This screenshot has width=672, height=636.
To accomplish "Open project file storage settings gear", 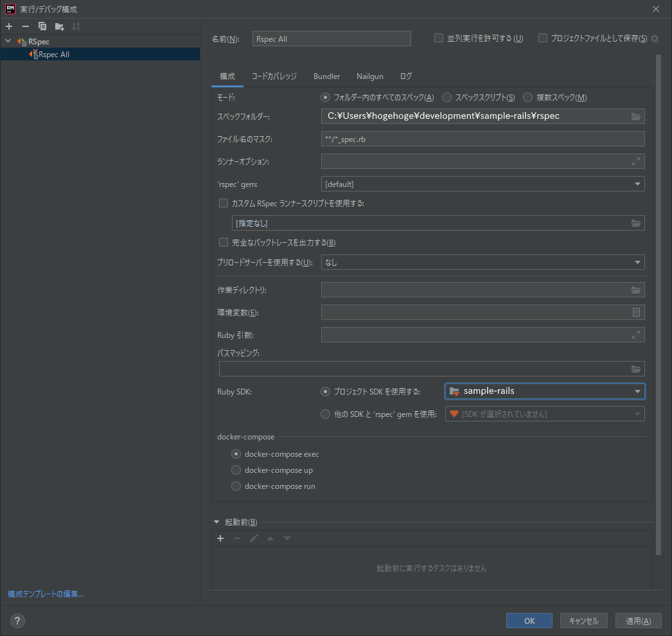I will (655, 39).
